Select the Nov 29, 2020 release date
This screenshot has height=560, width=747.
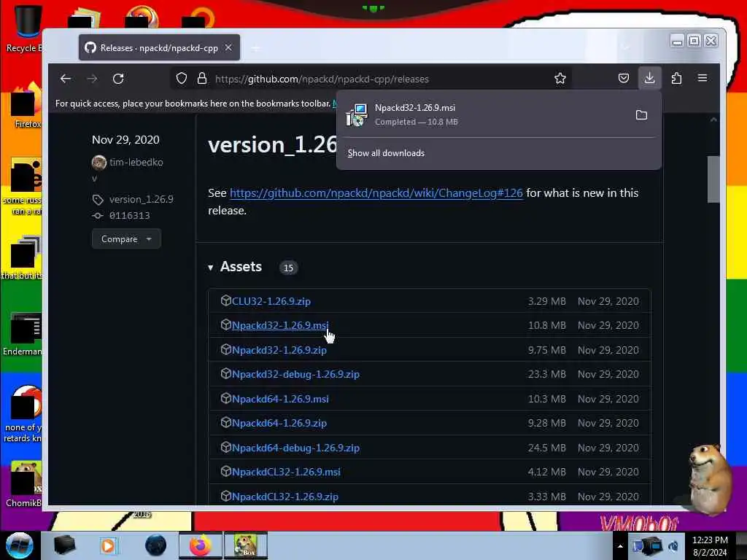(x=125, y=139)
